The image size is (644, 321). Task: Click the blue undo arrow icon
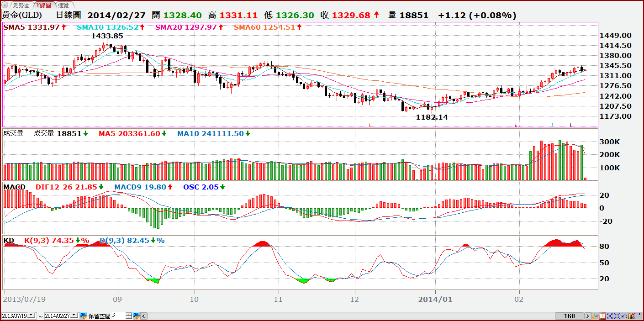pos(624,316)
